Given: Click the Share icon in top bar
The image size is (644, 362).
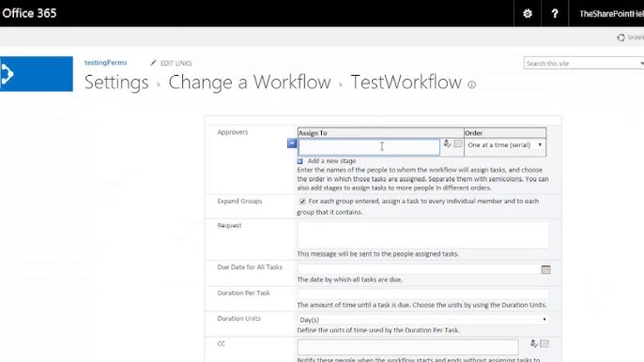Looking at the screenshot, I should coord(621,38).
